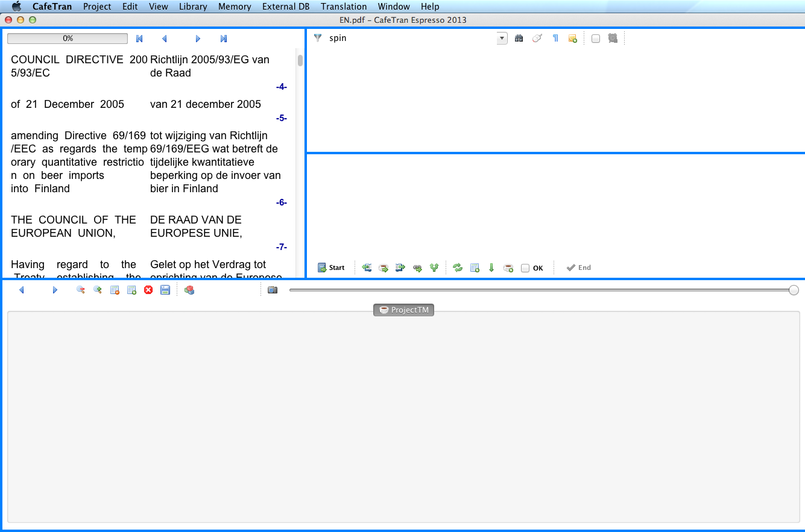Click the red X delete icon
The height and width of the screenshot is (532, 805).
pyautogui.click(x=148, y=290)
